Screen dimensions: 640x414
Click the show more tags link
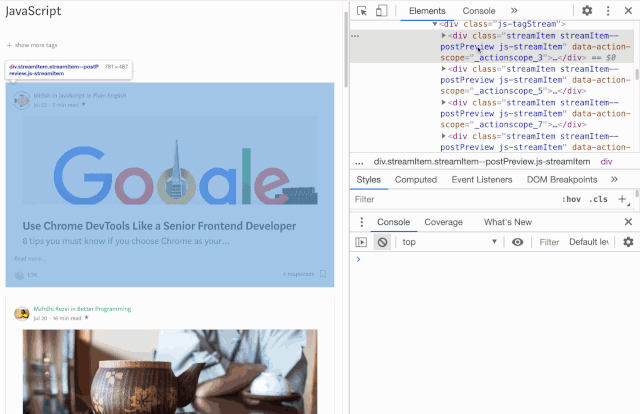click(x=32, y=45)
